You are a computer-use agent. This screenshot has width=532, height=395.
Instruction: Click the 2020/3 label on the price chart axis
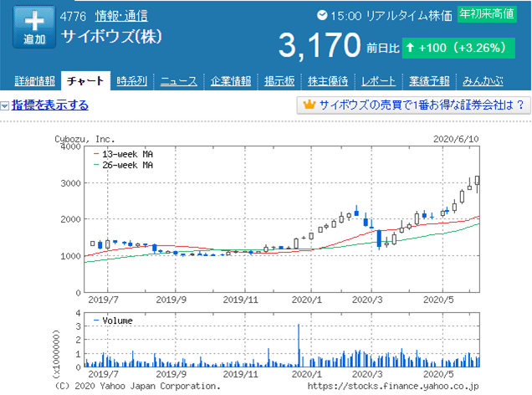367,300
